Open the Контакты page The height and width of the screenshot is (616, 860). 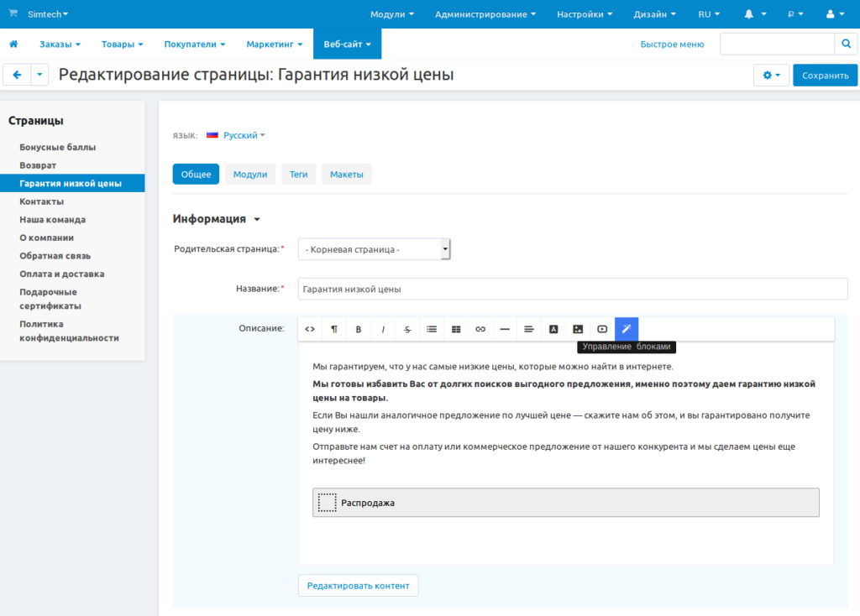point(42,201)
